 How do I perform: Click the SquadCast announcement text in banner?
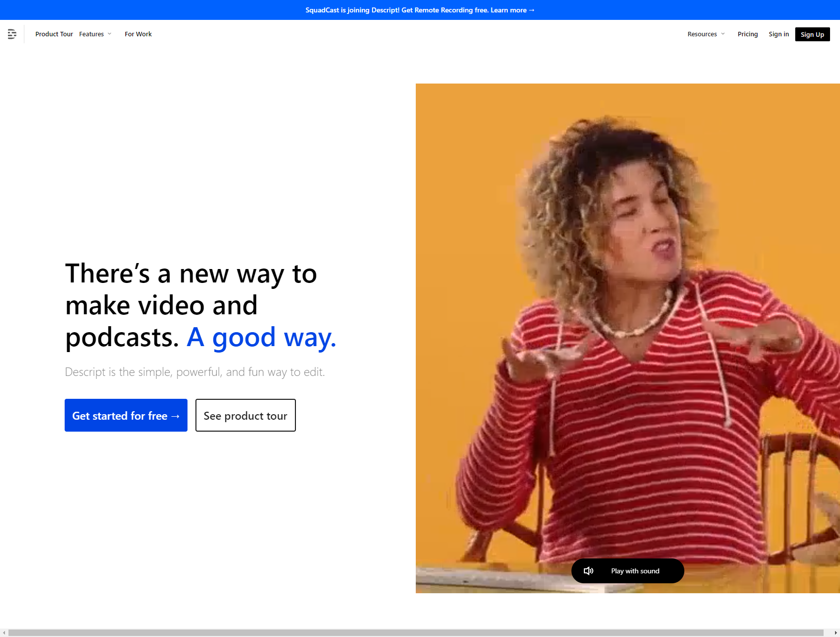[x=396, y=10]
